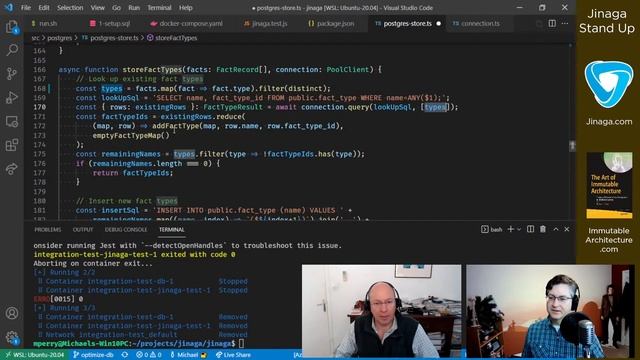This screenshot has height=360, width=640.
Task: Click optimize-db branch in status bar
Action: click(x=93, y=355)
